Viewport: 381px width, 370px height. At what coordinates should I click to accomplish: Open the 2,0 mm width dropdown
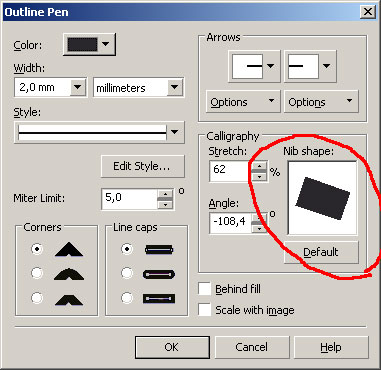tap(77, 87)
